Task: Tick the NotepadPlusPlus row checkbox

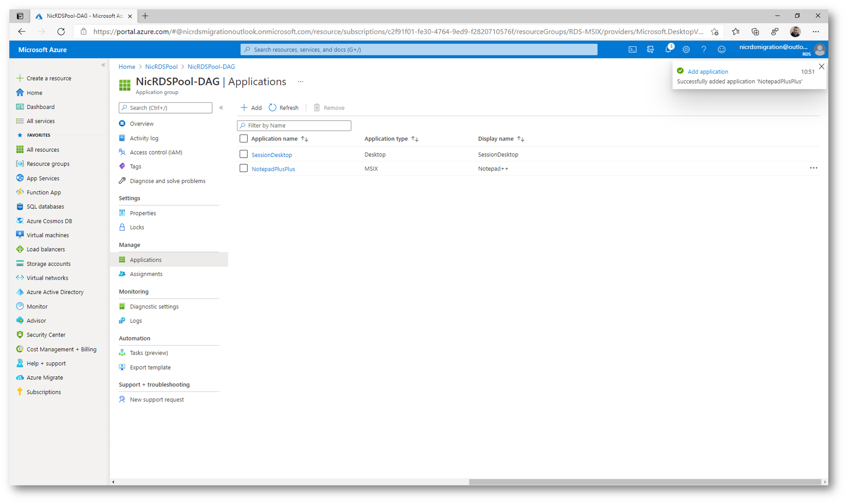Action: pyautogui.click(x=243, y=168)
